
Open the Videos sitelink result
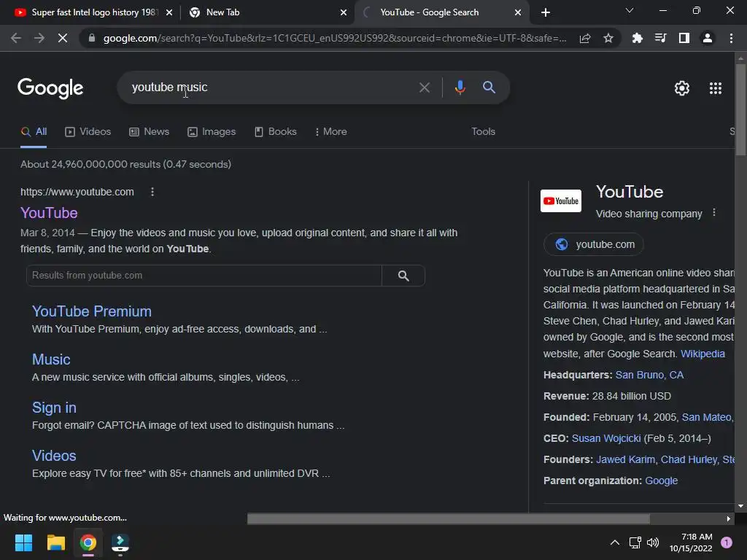[54, 456]
